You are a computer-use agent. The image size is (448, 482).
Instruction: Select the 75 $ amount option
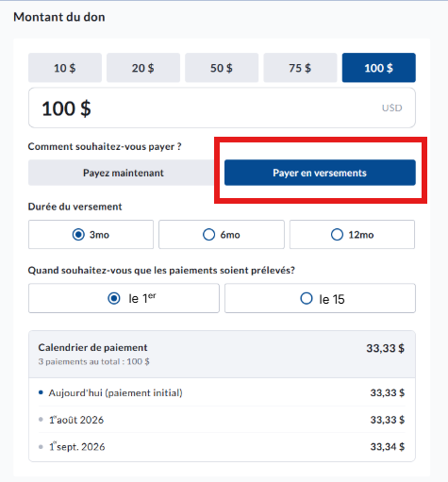pos(300,68)
